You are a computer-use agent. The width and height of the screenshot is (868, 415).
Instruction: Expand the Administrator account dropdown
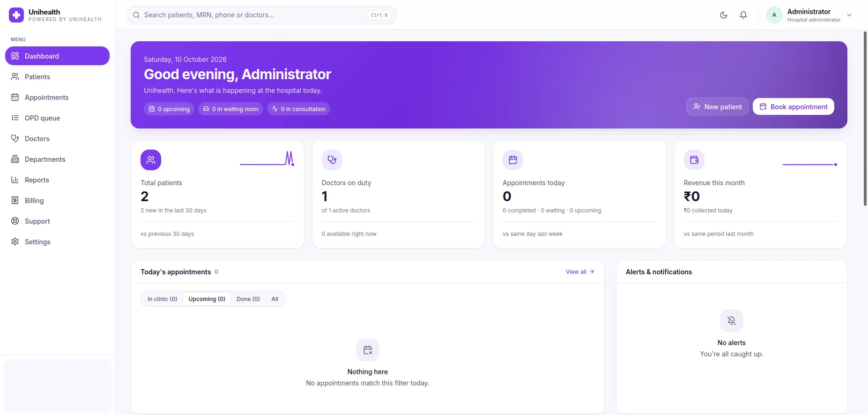pyautogui.click(x=849, y=15)
